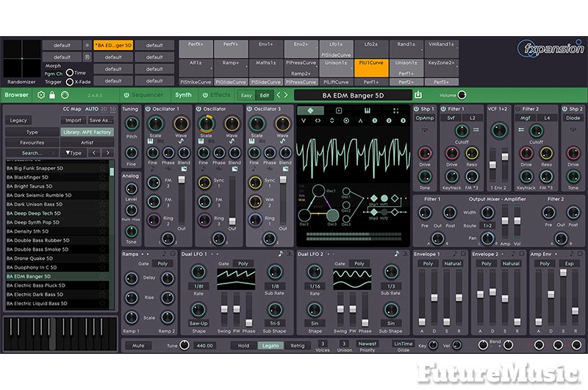Click the Search... field in browser
588x390 pixels.
(32, 153)
